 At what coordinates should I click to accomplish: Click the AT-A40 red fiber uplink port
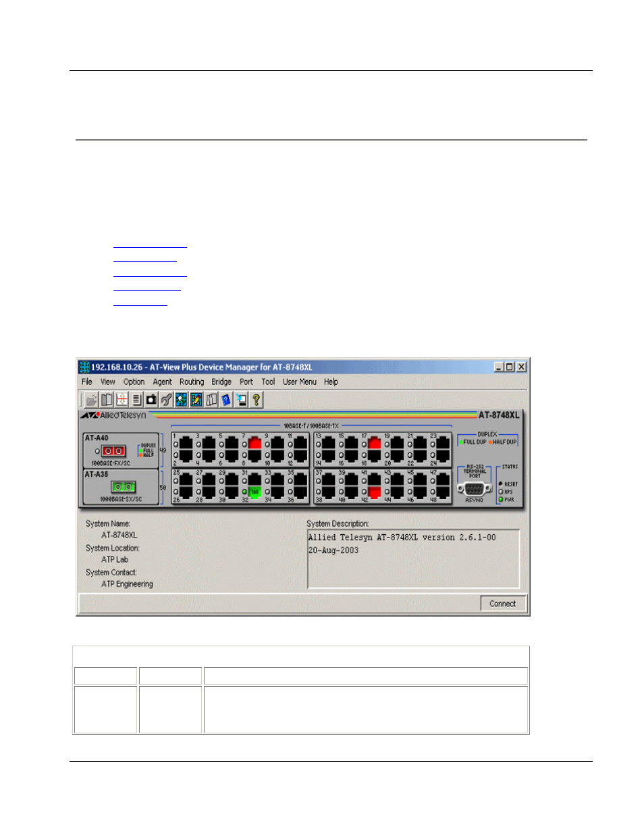(x=113, y=450)
